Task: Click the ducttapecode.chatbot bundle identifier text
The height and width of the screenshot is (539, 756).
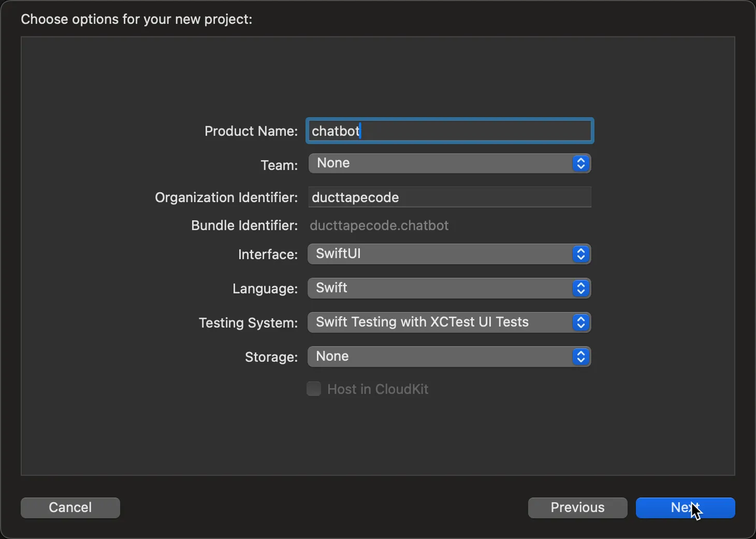Action: click(379, 226)
